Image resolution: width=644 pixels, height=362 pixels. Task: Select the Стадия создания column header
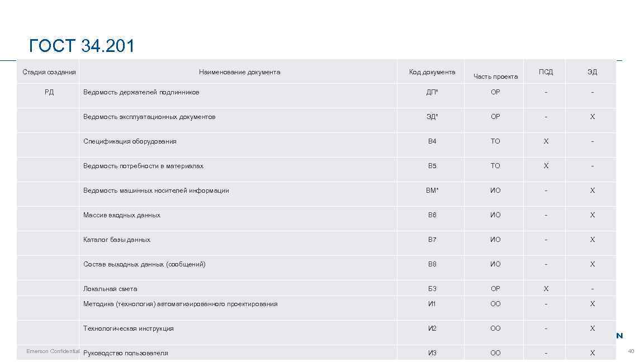(x=49, y=72)
